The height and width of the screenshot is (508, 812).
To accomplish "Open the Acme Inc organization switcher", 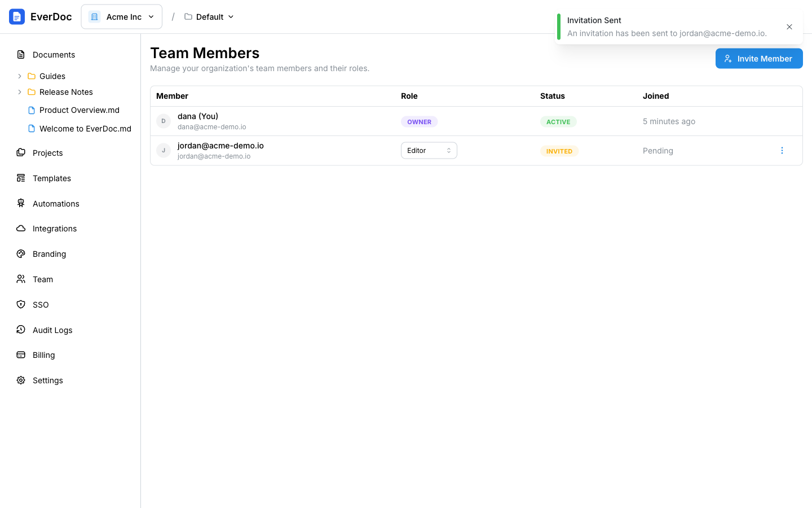I will pos(122,17).
